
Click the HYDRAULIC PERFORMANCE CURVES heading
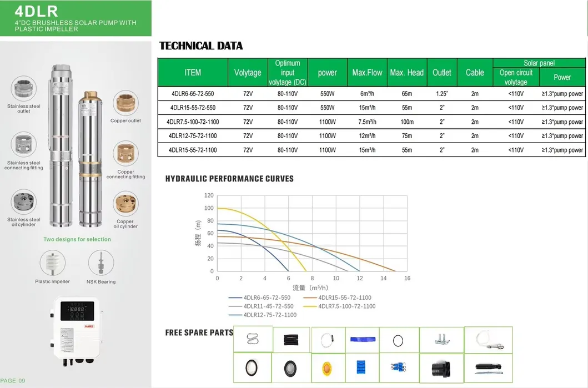click(x=231, y=179)
